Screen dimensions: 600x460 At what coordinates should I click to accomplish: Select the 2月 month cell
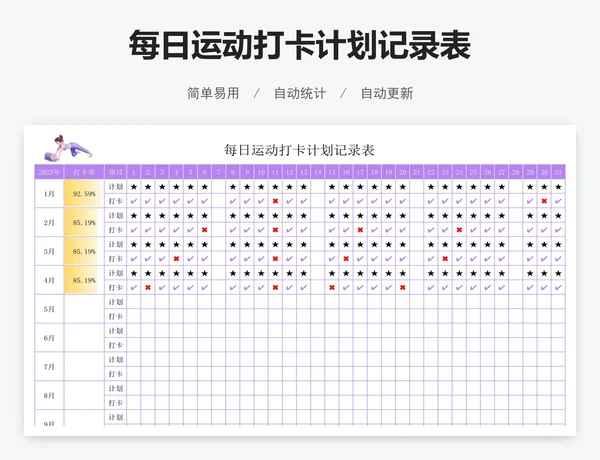(49, 222)
